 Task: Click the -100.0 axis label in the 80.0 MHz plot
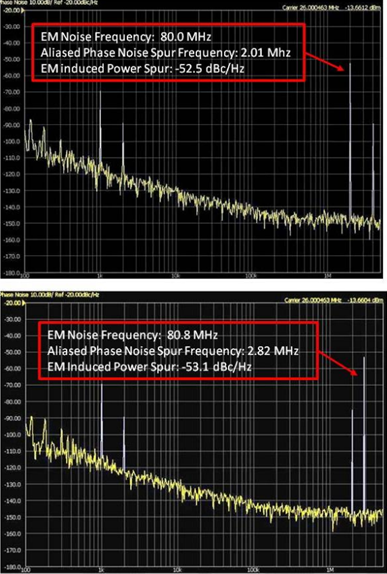point(11,141)
